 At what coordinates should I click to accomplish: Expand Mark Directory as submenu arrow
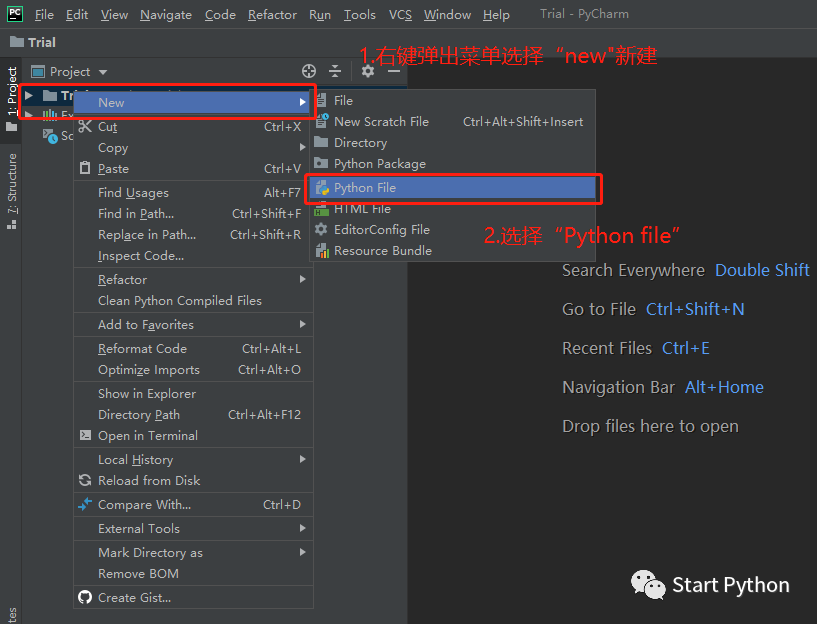(302, 552)
